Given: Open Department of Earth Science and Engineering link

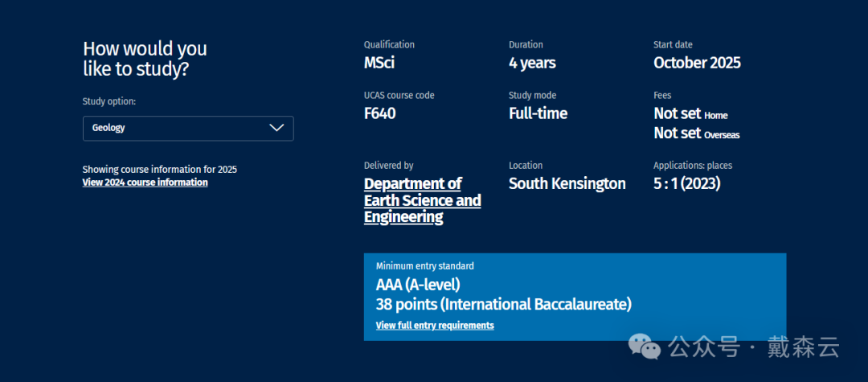Looking at the screenshot, I should pos(422,200).
